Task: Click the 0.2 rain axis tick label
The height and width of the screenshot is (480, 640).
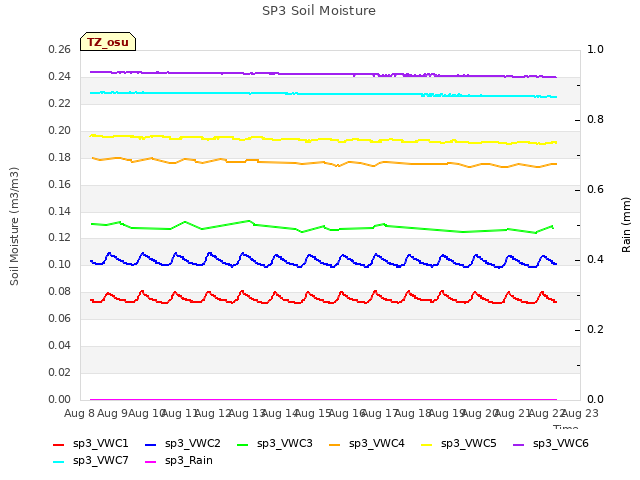Action: [595, 329]
